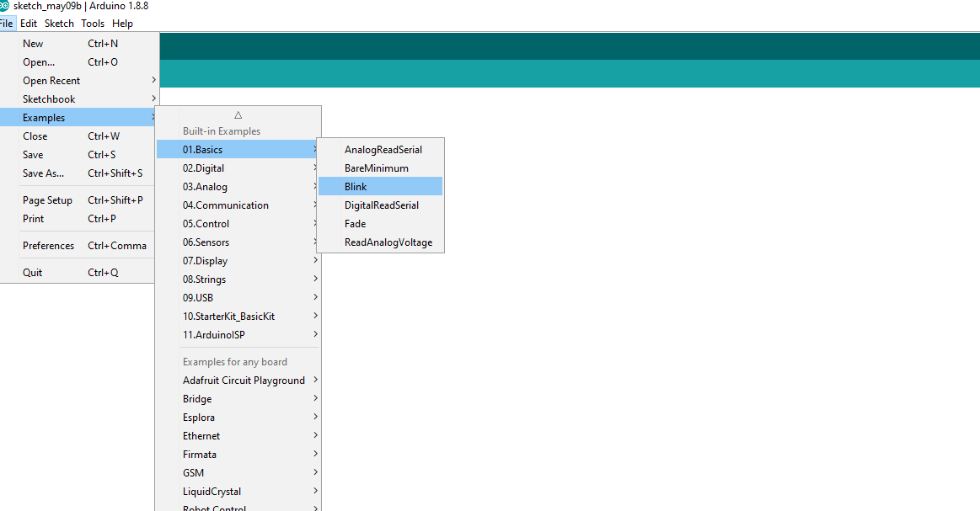Screen dimensions: 980x511
Task: Select the Fade example sketch
Action: [x=354, y=223]
